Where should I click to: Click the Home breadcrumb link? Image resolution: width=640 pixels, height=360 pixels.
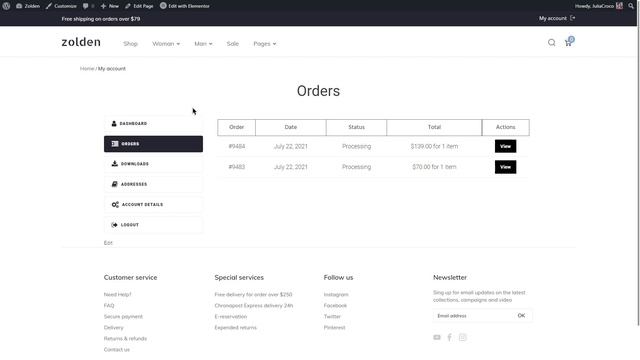click(87, 69)
